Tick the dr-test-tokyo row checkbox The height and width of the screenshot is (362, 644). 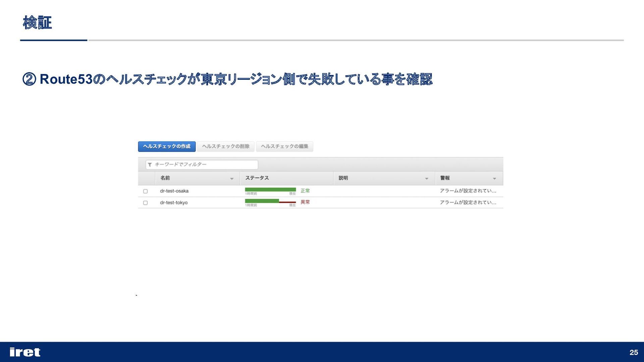coord(145,203)
